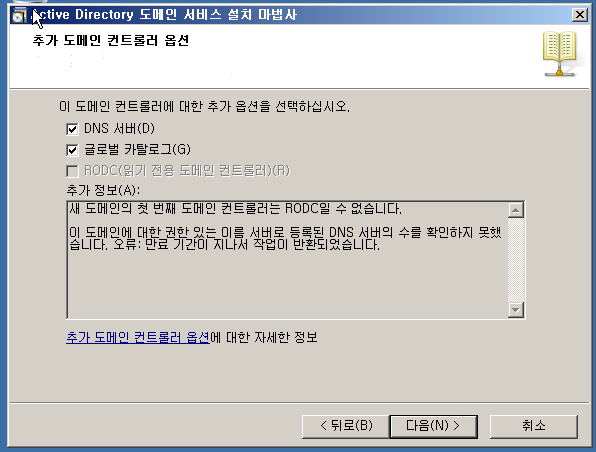Click the disabled RODC(읽기 전용 도메인 컨트롤러) checkbox
The height and width of the screenshot is (452, 596).
tap(72, 171)
